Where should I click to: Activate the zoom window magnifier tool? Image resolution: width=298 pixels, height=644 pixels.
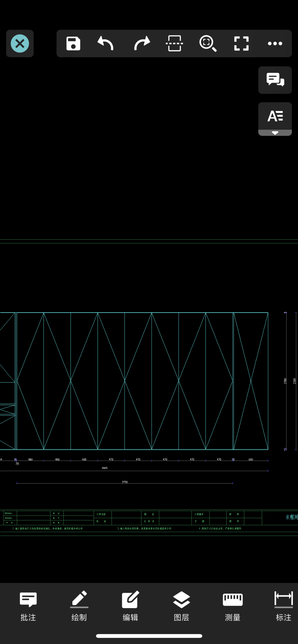[x=208, y=43]
